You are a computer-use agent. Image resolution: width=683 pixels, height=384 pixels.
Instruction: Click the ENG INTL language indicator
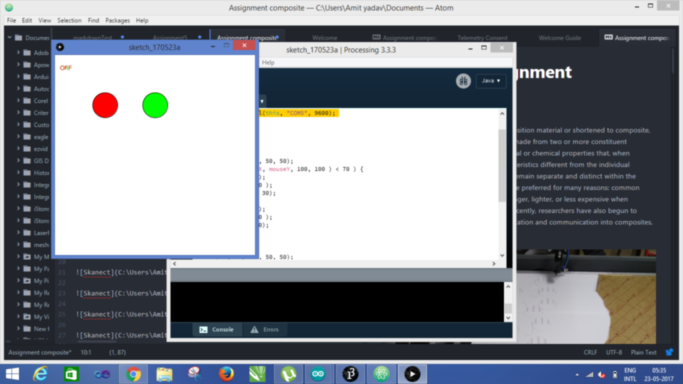[x=630, y=374]
